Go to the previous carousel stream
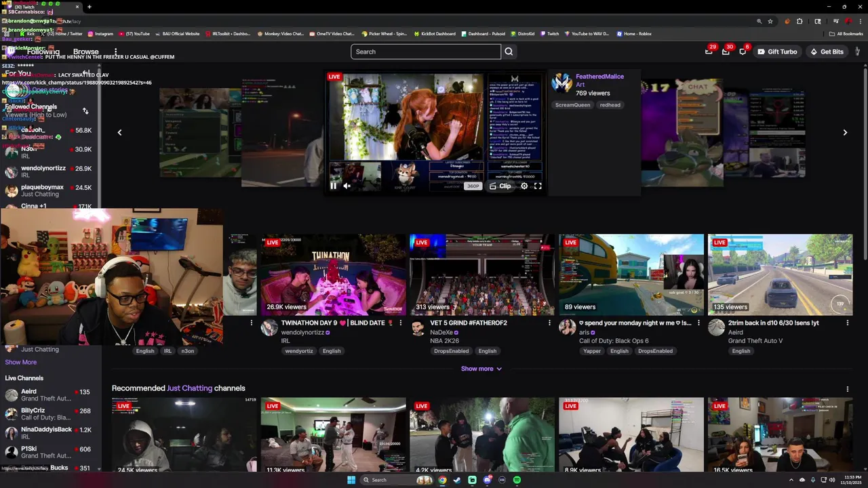This screenshot has width=868, height=488. [119, 132]
